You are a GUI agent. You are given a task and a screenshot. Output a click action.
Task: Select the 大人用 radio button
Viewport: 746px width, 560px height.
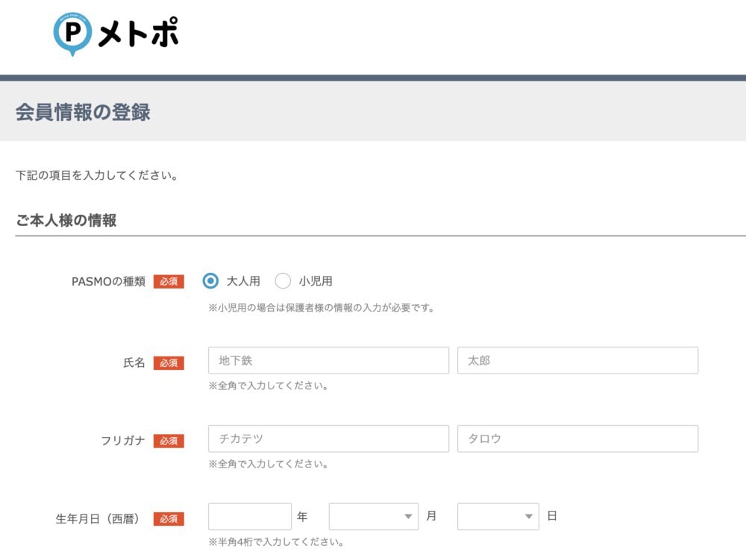coord(210,281)
